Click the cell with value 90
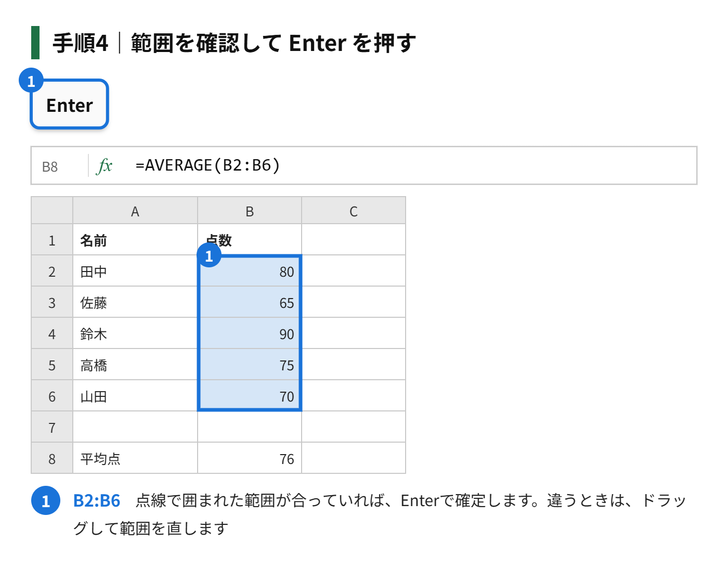Screen dimensions: 728x568 250,333
